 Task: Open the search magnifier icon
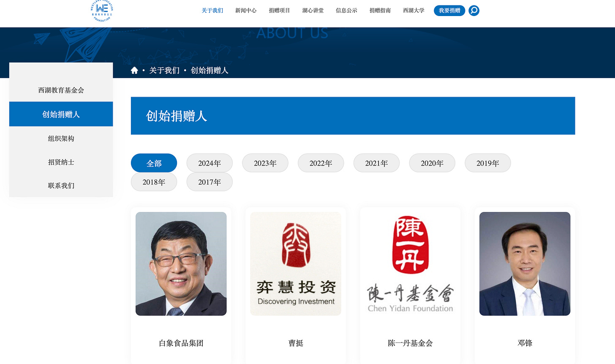coord(474,11)
